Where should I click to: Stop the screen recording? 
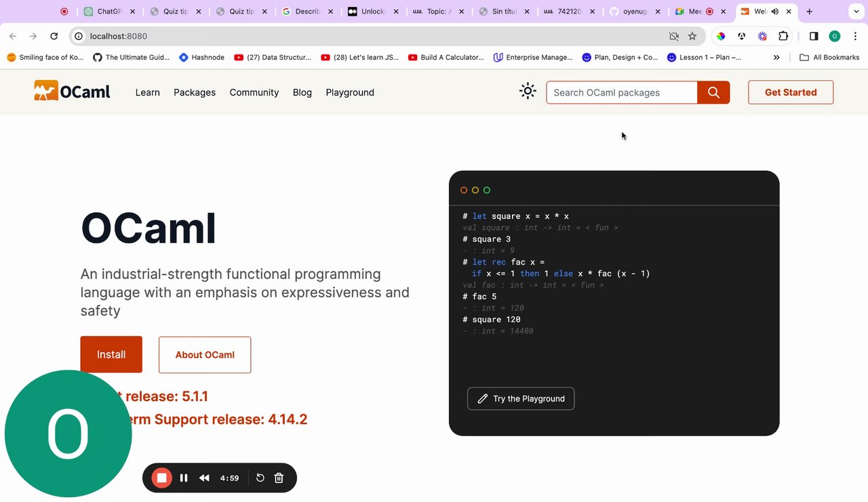(x=162, y=478)
